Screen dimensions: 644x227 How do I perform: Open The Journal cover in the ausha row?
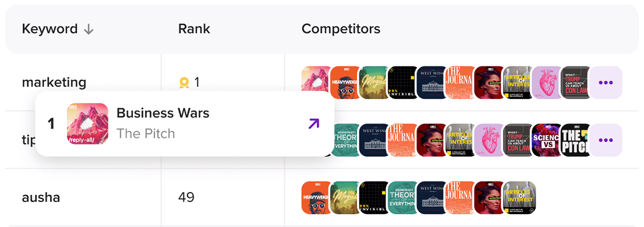point(460,197)
